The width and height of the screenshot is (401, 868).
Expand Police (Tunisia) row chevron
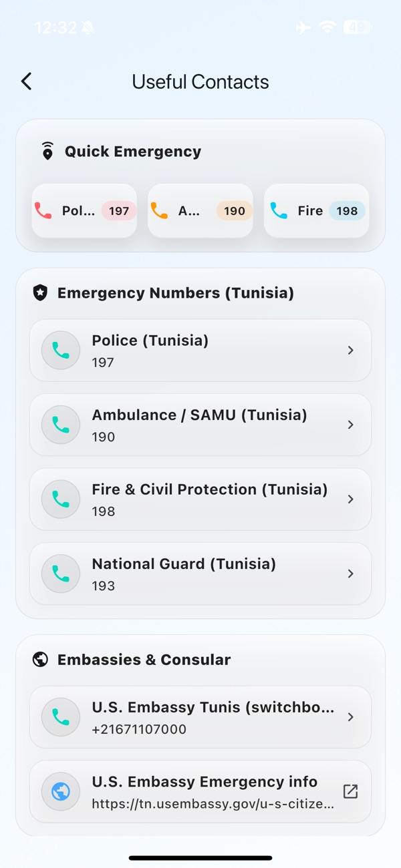350,351
